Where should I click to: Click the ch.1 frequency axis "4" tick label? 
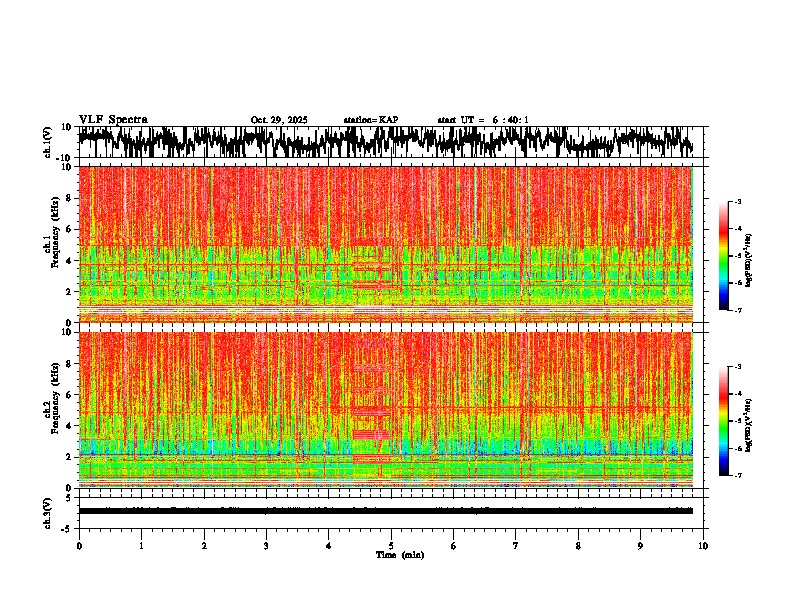tap(70, 261)
